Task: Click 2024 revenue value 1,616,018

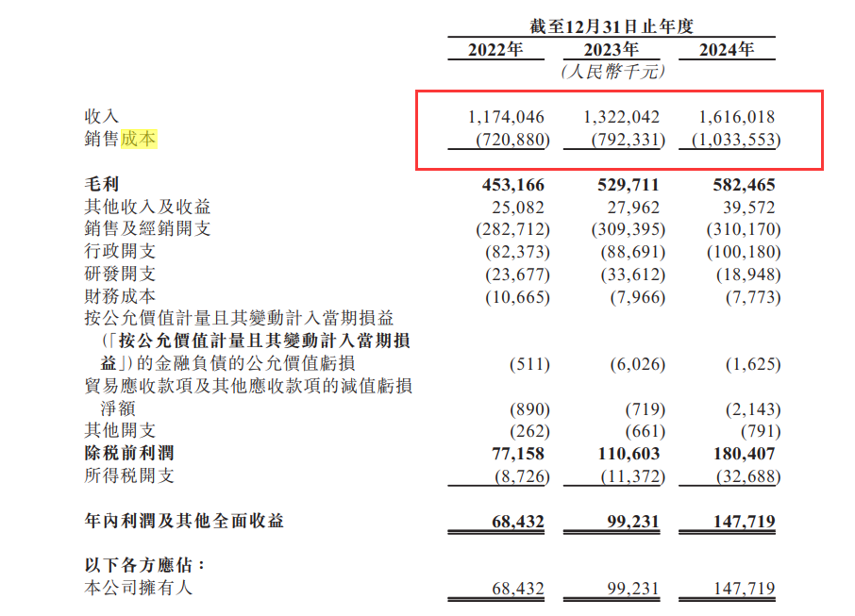Action: (737, 118)
